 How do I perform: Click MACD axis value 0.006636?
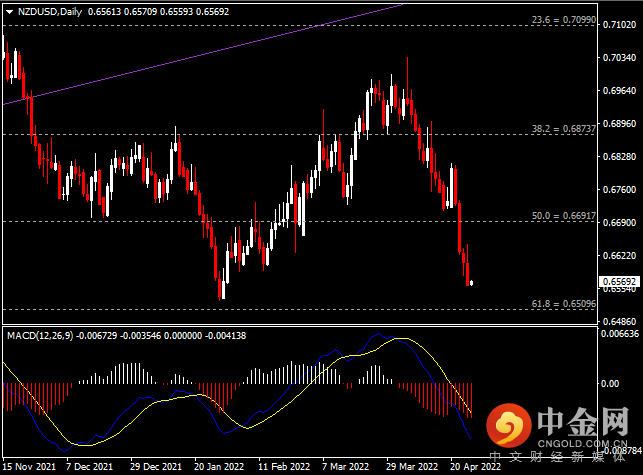coord(620,334)
